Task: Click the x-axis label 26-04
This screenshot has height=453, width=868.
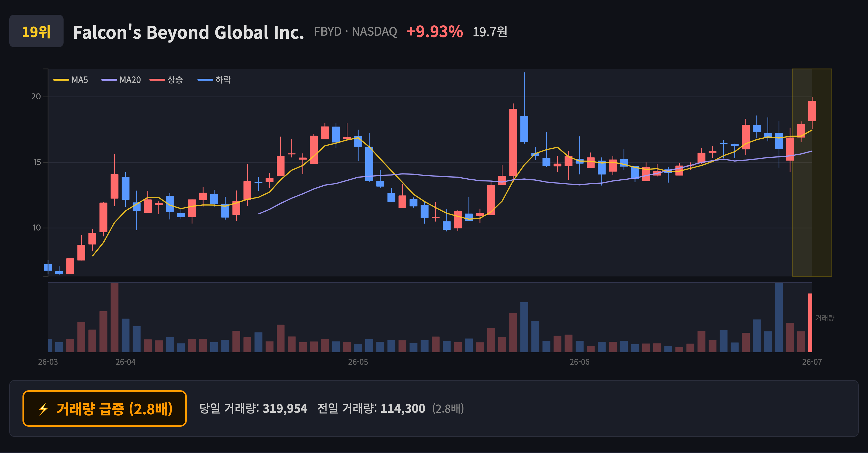Action: click(x=125, y=362)
